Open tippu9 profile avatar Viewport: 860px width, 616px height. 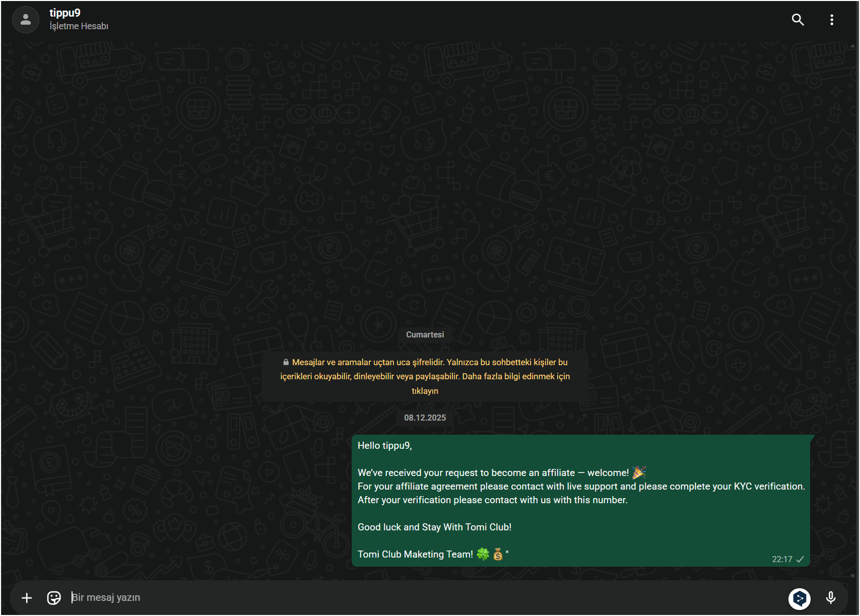pos(26,20)
